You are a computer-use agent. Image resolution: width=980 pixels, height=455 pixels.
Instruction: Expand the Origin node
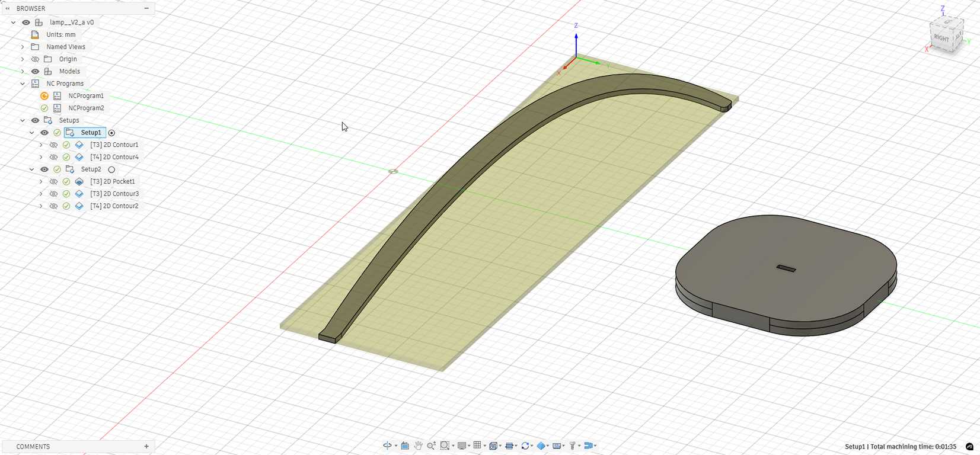pos(23,59)
